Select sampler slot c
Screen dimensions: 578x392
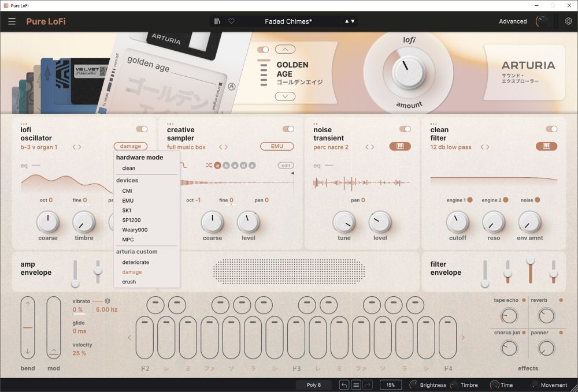235,166
